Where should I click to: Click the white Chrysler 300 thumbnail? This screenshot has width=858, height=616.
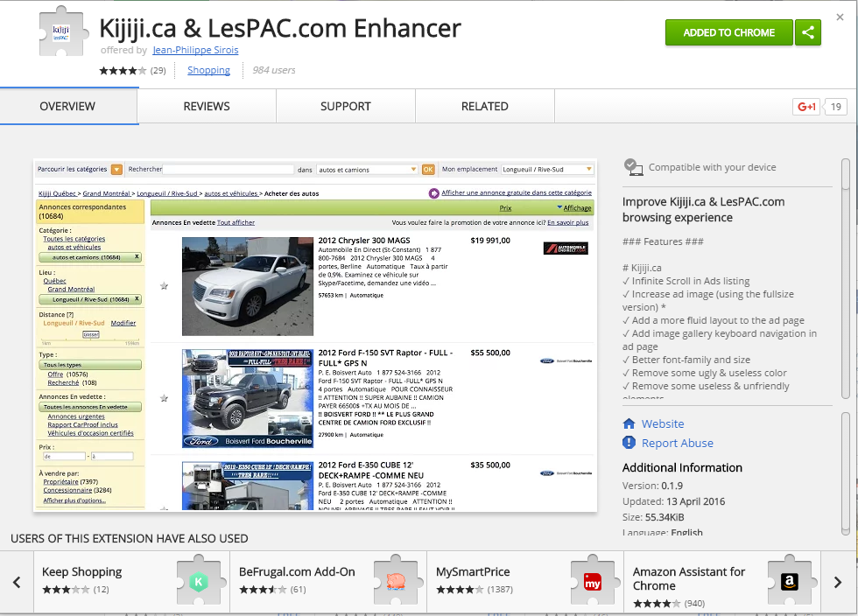248,286
